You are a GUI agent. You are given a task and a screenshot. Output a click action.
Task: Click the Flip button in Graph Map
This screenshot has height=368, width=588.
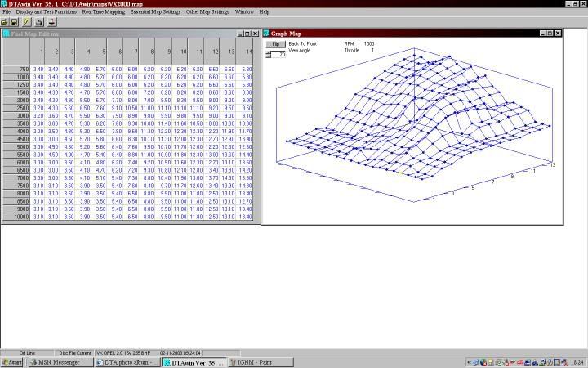276,44
